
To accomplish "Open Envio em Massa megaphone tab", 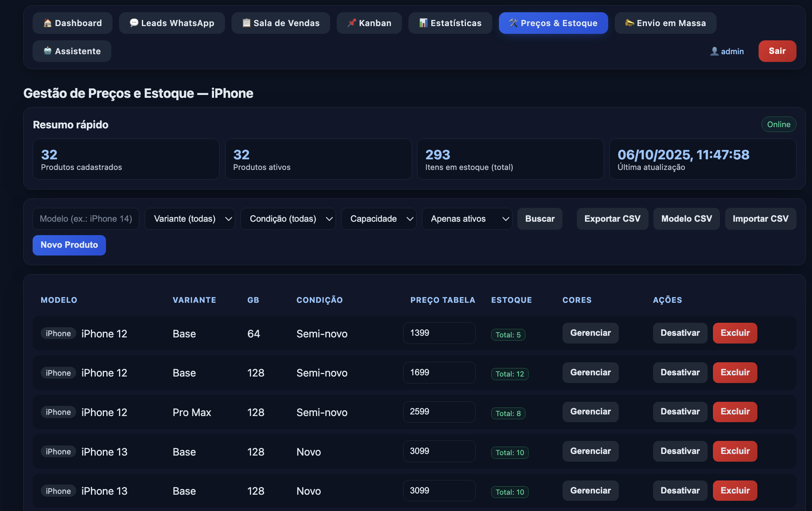I will click(665, 23).
